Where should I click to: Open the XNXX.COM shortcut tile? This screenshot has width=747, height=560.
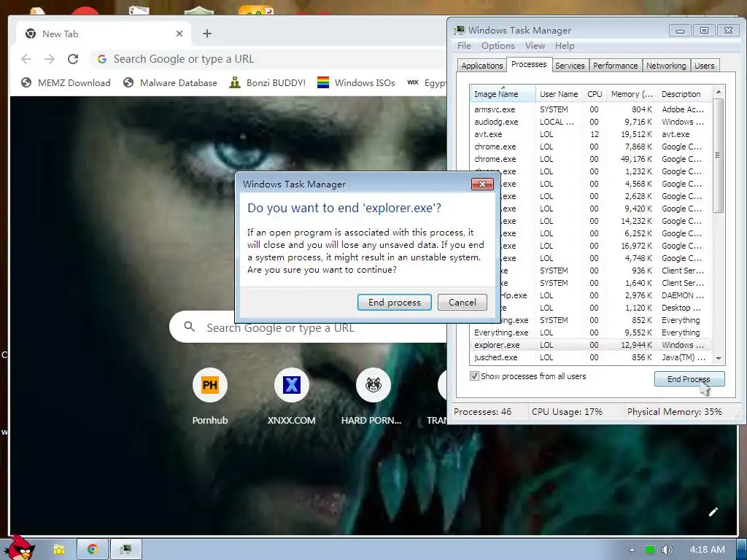pyautogui.click(x=292, y=396)
